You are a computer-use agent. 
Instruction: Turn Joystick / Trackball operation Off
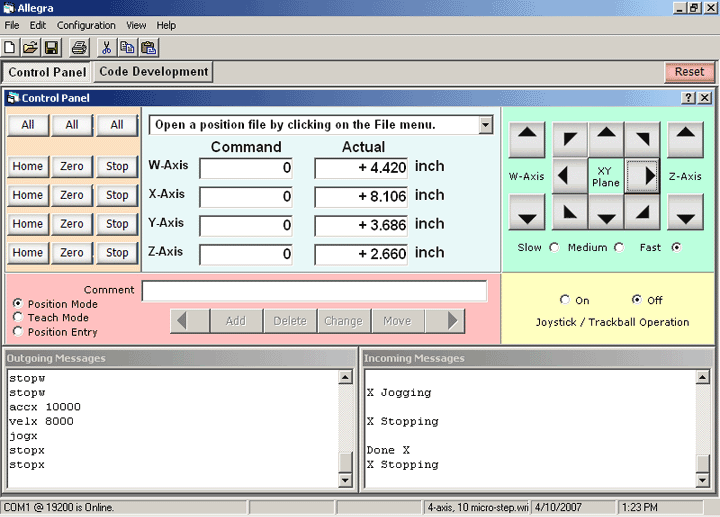pos(636,299)
